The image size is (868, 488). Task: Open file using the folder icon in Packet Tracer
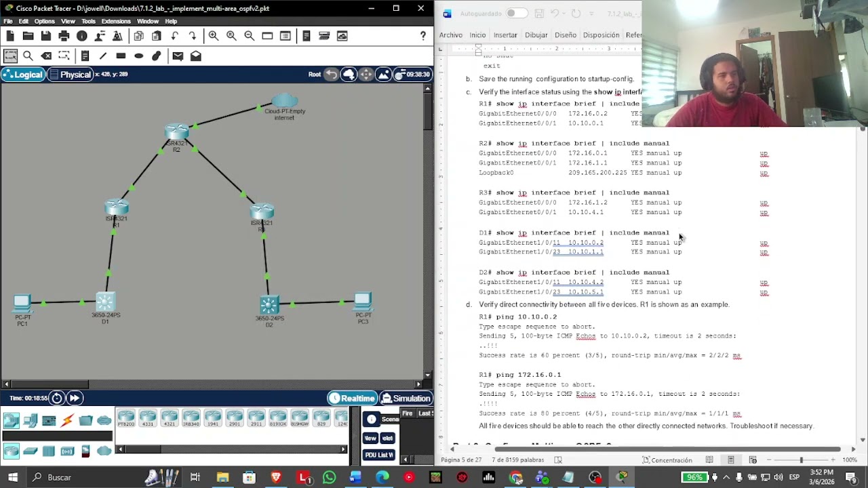click(x=28, y=36)
